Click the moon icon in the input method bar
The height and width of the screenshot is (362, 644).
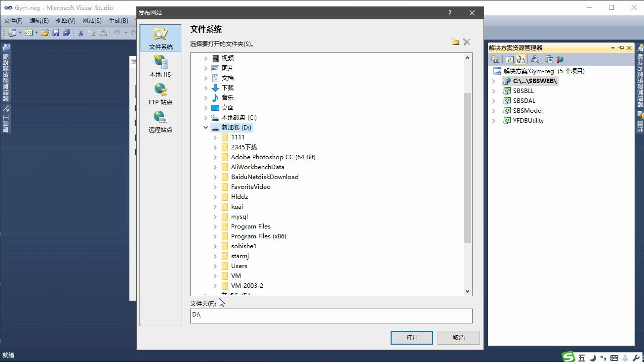(x=593, y=358)
